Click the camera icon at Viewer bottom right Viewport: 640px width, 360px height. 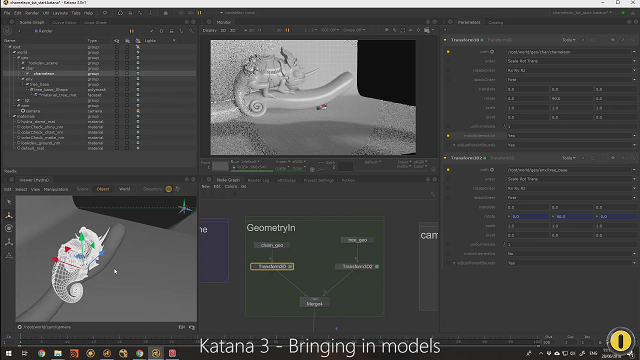[192, 327]
